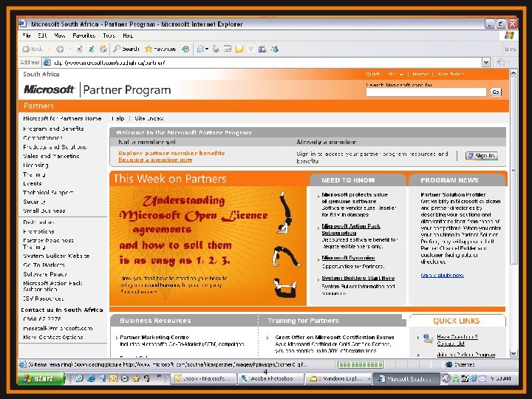Click the Understanding Open Licence banner image
This screenshot has height=399, width=532.
pyautogui.click(x=208, y=245)
